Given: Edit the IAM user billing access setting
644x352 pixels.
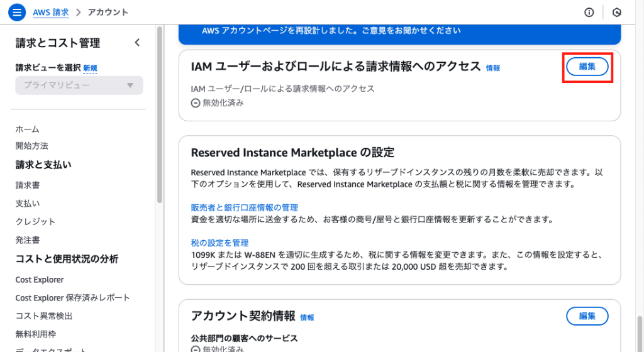Looking at the screenshot, I should tap(587, 67).
